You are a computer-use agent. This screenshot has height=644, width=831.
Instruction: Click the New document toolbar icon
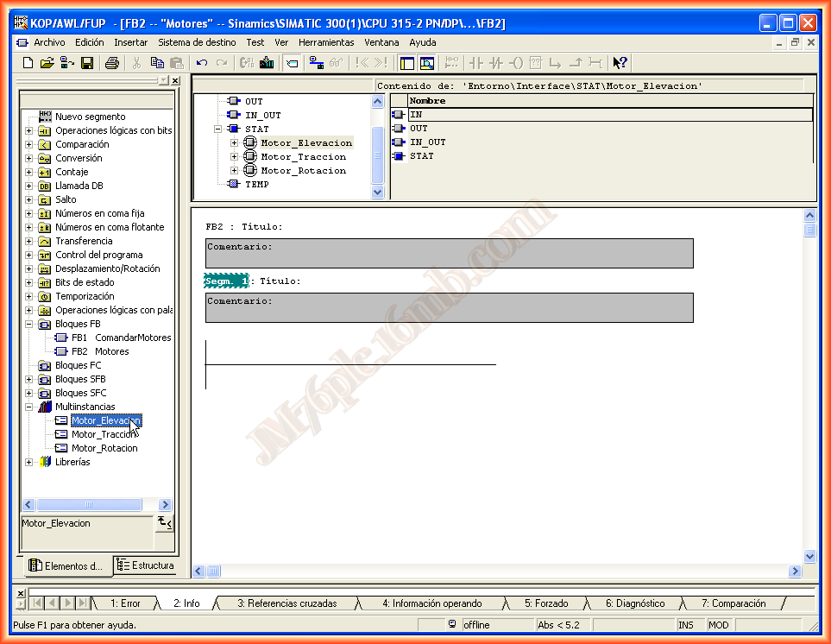click(x=28, y=63)
